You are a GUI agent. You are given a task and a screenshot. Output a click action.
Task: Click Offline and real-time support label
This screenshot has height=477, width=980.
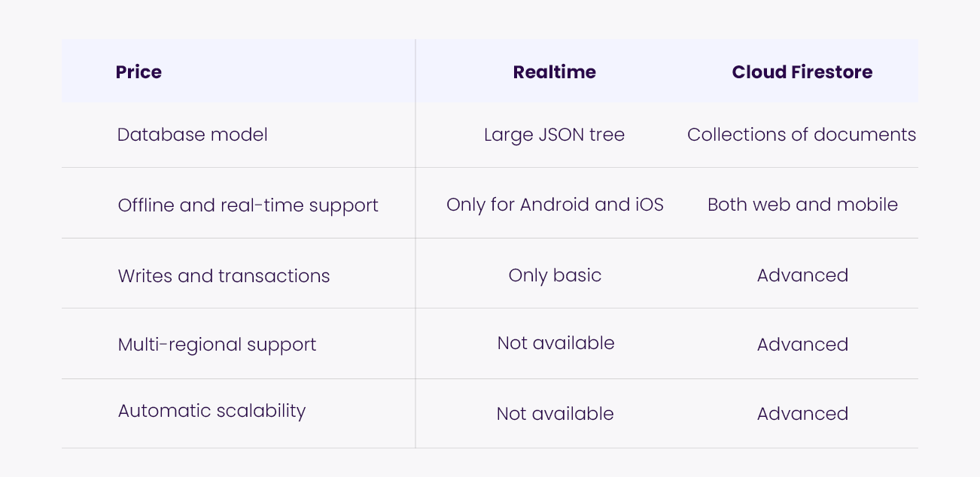(x=248, y=205)
